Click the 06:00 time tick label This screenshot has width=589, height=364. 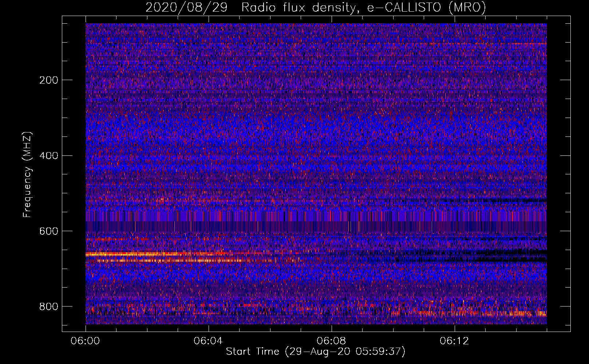pyautogui.click(x=85, y=341)
